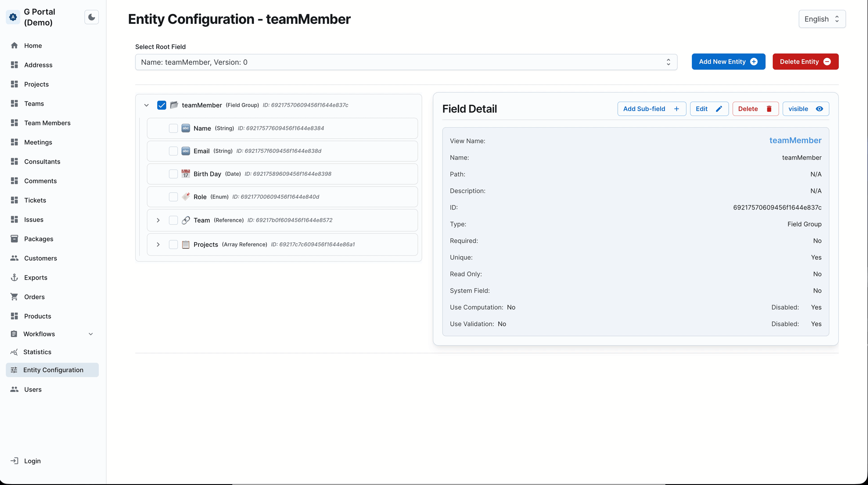
Task: Click the Birth Day calendar field icon
Action: (x=186, y=174)
